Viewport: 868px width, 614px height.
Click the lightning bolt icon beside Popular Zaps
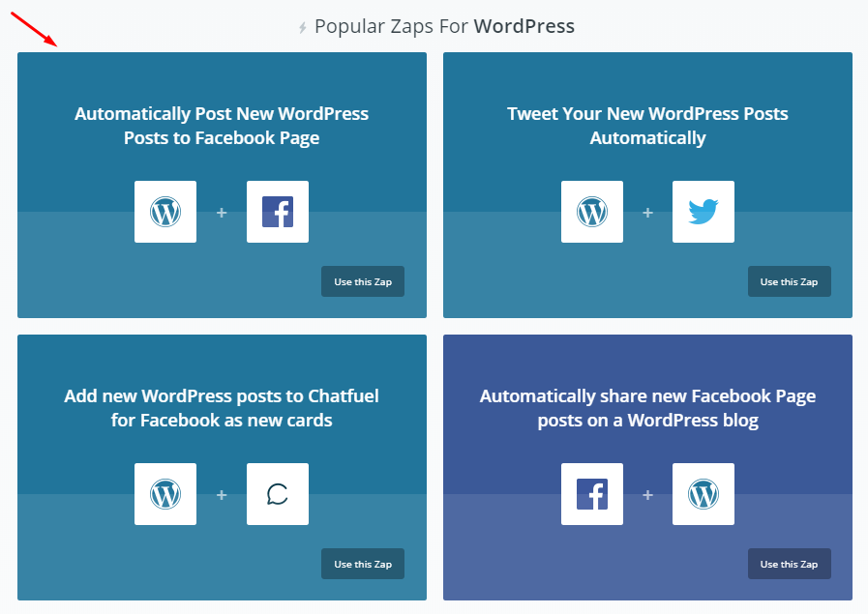[303, 28]
